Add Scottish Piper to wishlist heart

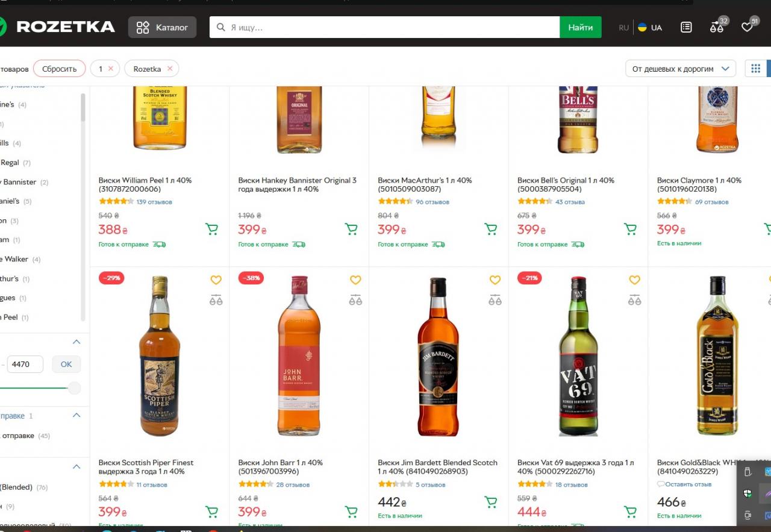(216, 280)
